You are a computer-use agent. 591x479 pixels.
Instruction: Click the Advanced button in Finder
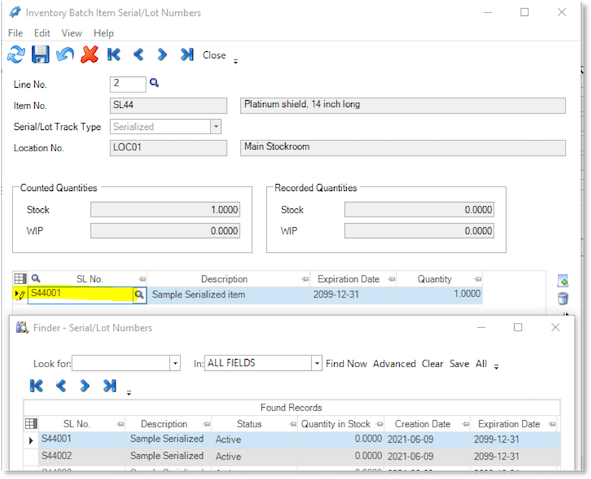tap(394, 364)
